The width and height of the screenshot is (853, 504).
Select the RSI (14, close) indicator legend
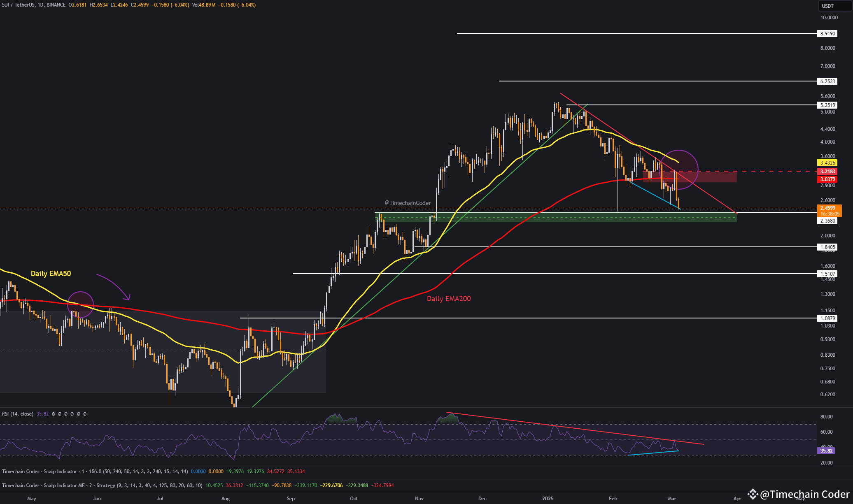(x=18, y=414)
